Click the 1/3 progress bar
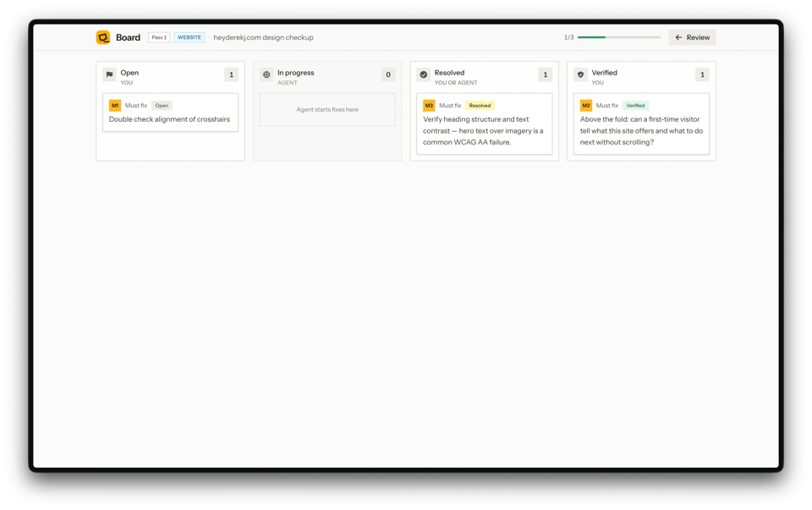 [x=619, y=37]
